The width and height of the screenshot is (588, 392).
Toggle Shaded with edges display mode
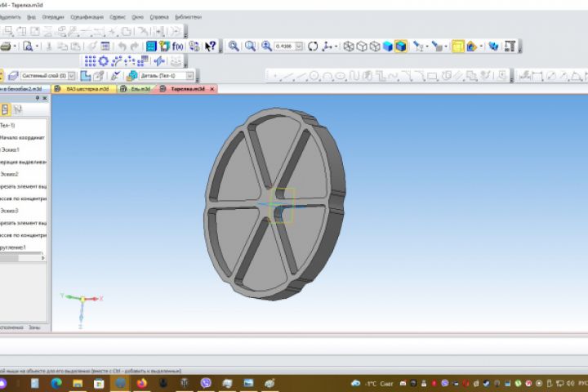pos(401,47)
